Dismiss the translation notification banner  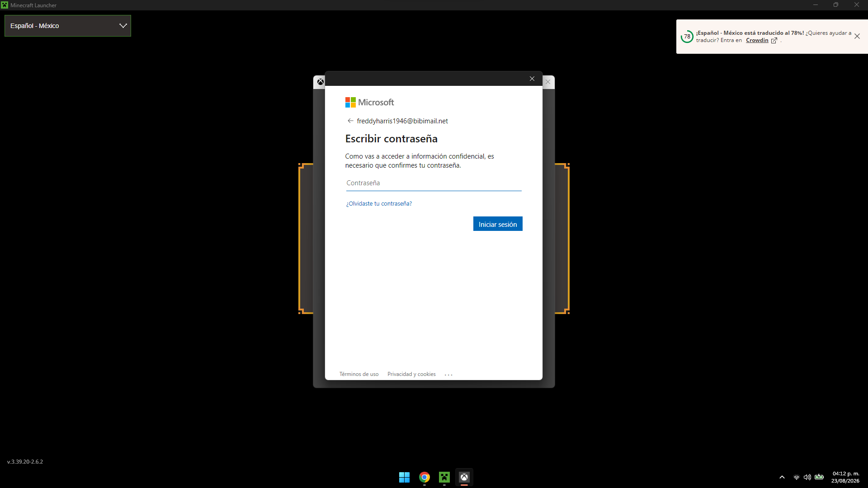coord(857,36)
